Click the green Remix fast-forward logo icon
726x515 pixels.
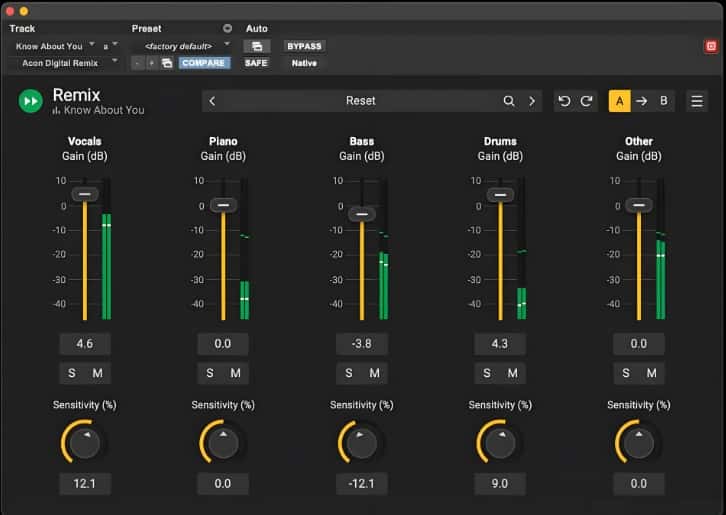point(31,101)
